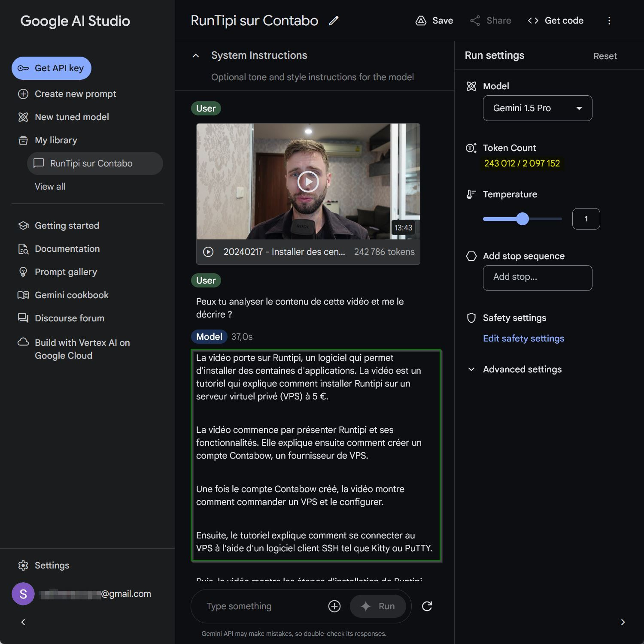Image resolution: width=644 pixels, height=644 pixels.
Task: Click the chat icon beside RunTipi sur Contabo in the sidebar
Action: [39, 163]
